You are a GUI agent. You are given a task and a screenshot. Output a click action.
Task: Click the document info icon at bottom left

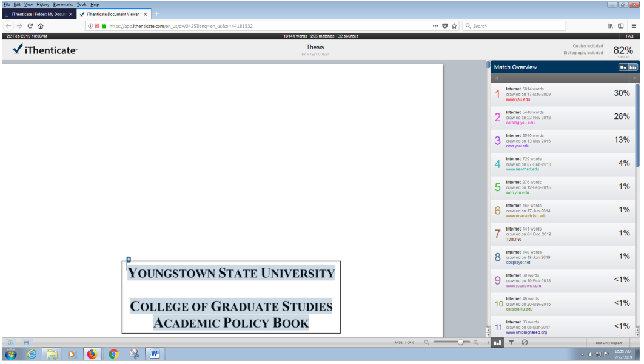[10, 343]
